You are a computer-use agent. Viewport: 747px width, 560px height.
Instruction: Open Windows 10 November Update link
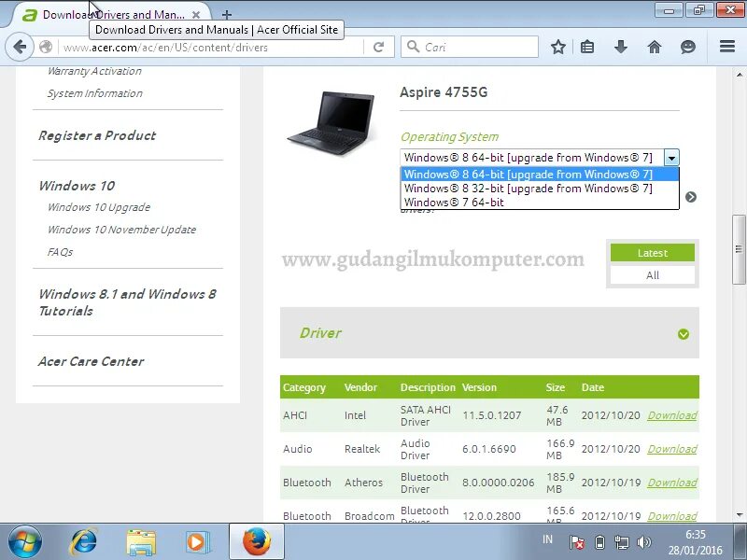[121, 230]
